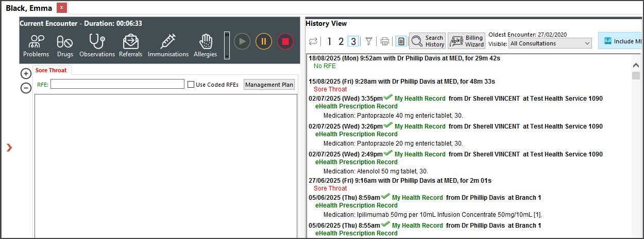Open the Visible consultations dropdown
The width and height of the screenshot is (644, 239).
[x=550, y=44]
